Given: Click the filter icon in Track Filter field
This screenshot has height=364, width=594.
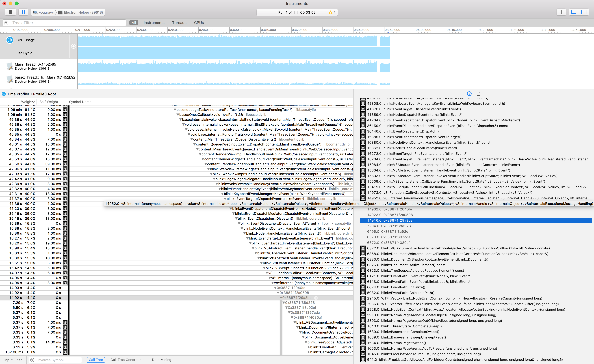Looking at the screenshot, I should pyautogui.click(x=6, y=23).
